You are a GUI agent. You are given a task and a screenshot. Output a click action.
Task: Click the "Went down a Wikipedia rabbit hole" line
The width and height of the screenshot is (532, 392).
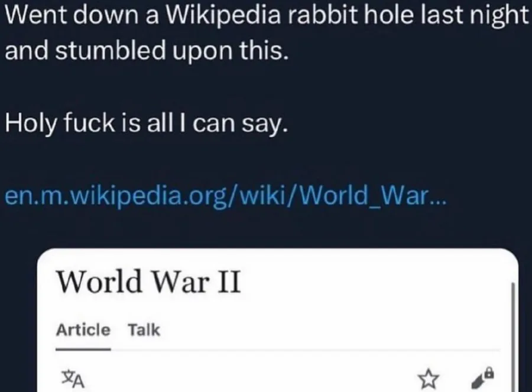coord(267,16)
